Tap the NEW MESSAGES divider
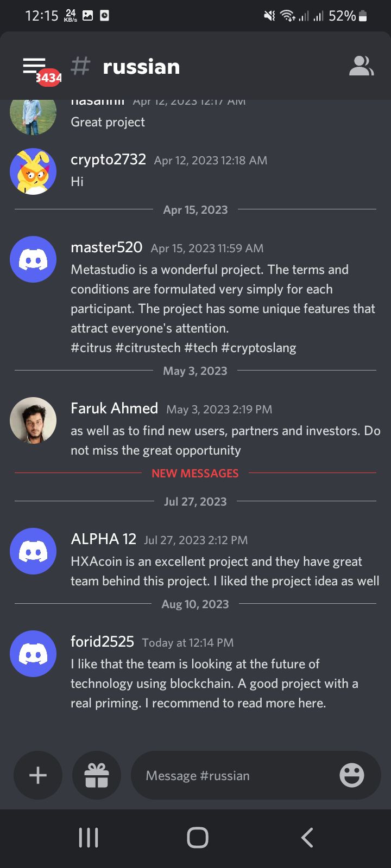Screen dimensions: 391x868 tap(195, 473)
